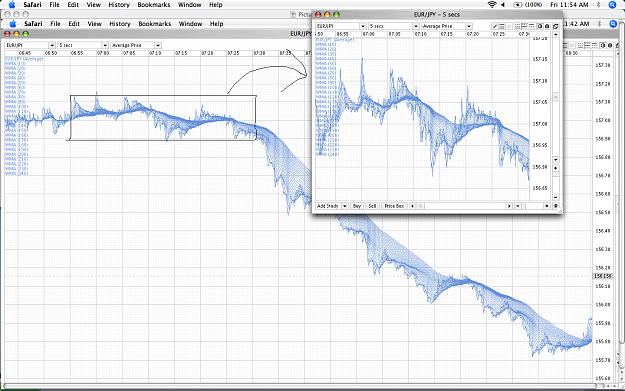The image size is (625, 391).
Task: Open the Safari menu in top menu bar
Action: tap(33, 5)
